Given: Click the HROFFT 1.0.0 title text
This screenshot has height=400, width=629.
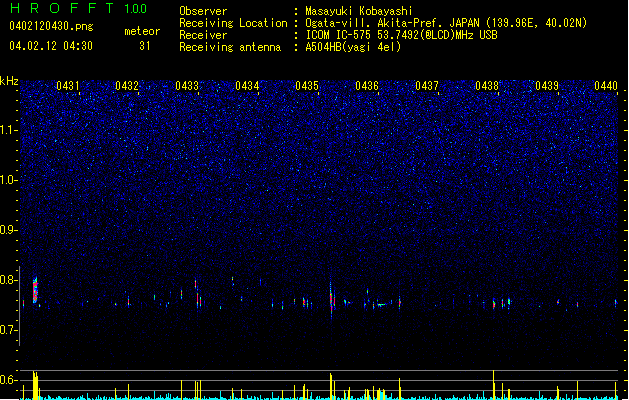Looking at the screenshot, I should tap(78, 8).
